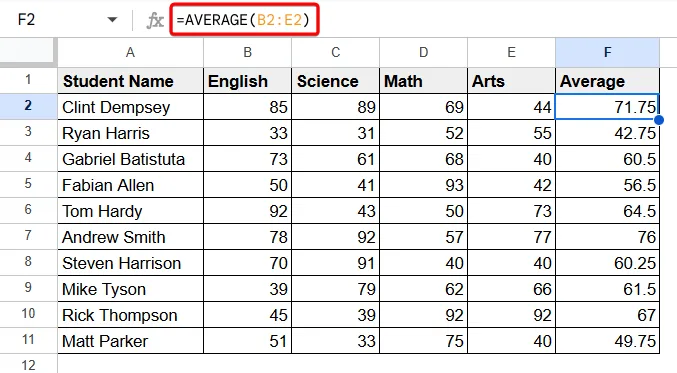
Task: Click the Average header cell
Action: tap(607, 81)
